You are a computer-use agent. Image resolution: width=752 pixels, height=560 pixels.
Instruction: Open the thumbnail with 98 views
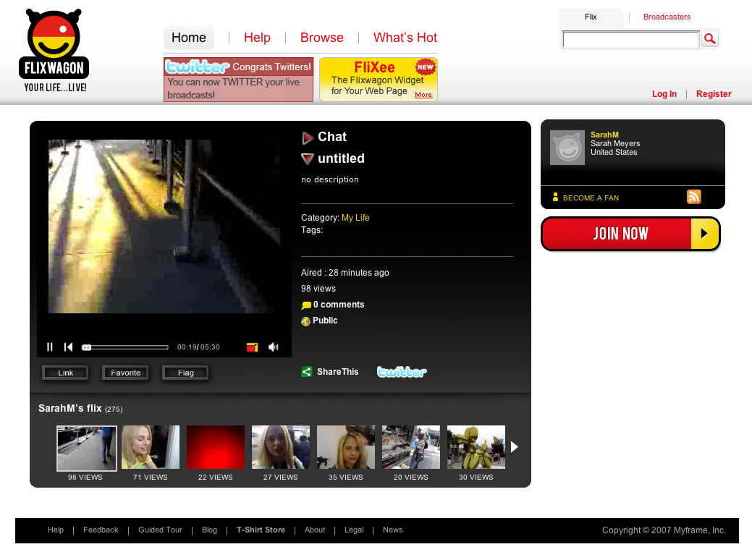86,449
